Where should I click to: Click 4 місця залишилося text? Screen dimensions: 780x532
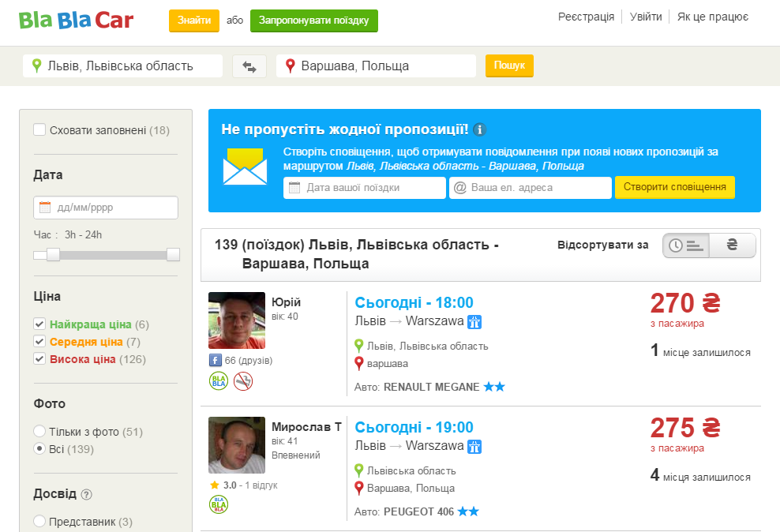700,476
